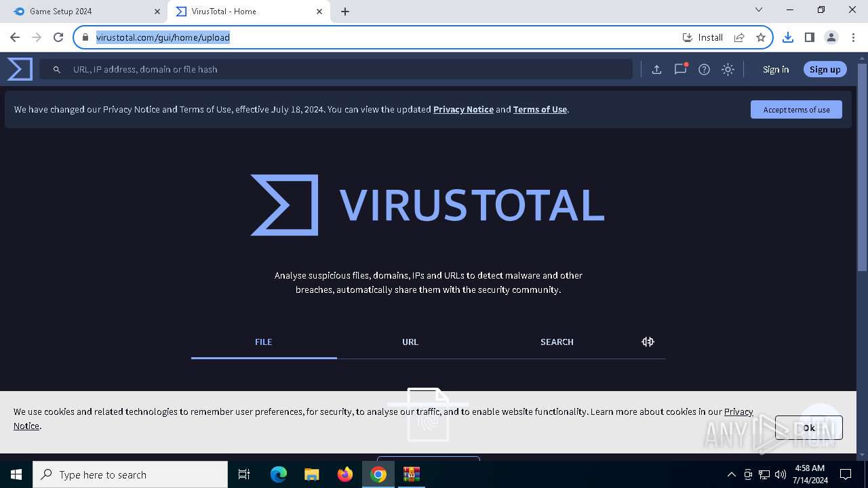
Task: Click the upload file icon in the header
Action: (656, 69)
